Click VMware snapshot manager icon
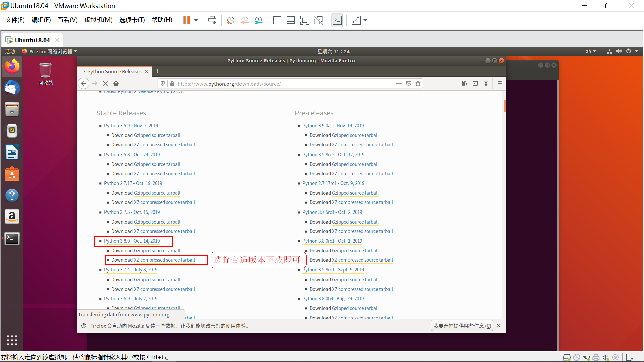This screenshot has height=362, width=644. point(259,20)
